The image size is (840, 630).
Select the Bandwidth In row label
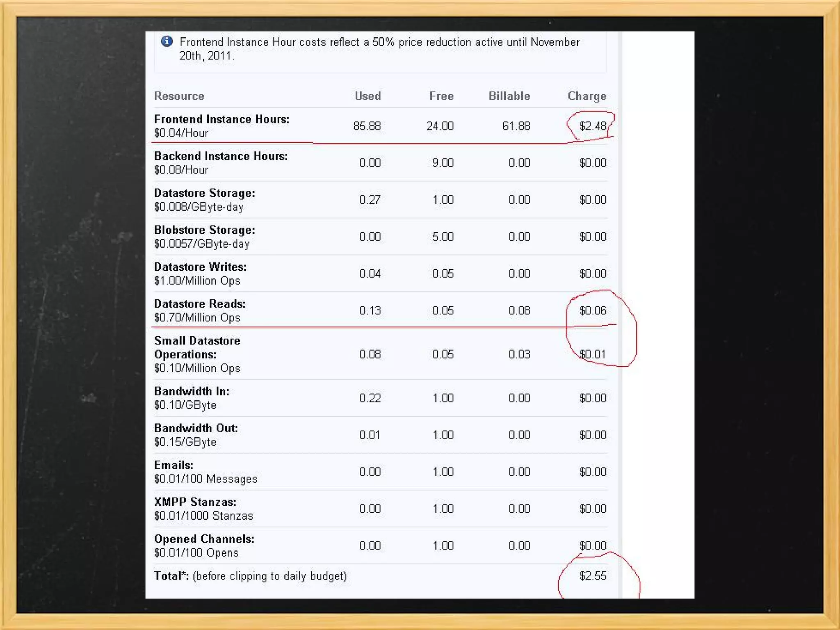tap(192, 391)
